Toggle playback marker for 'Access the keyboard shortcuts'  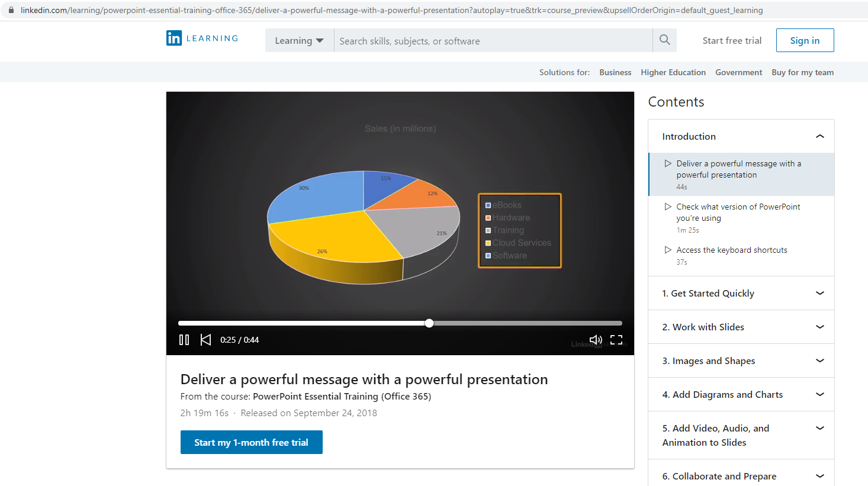[x=668, y=250]
